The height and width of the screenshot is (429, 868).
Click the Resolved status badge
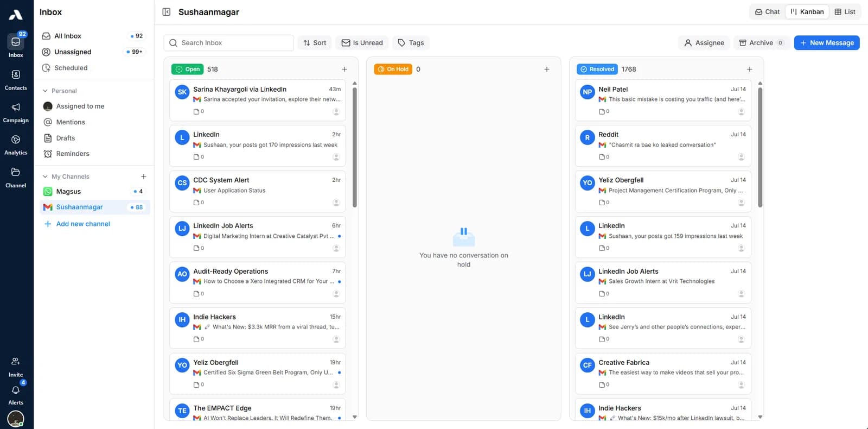[597, 70]
